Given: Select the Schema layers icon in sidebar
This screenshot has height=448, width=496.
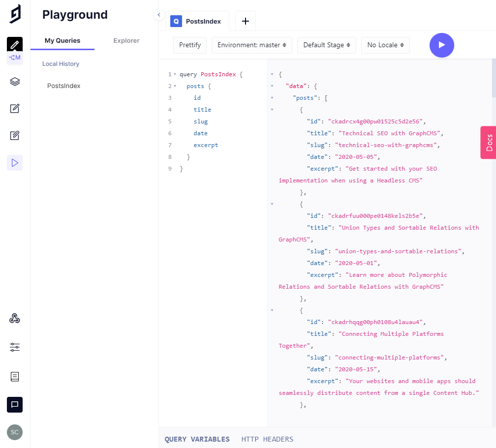Looking at the screenshot, I should pos(14,81).
